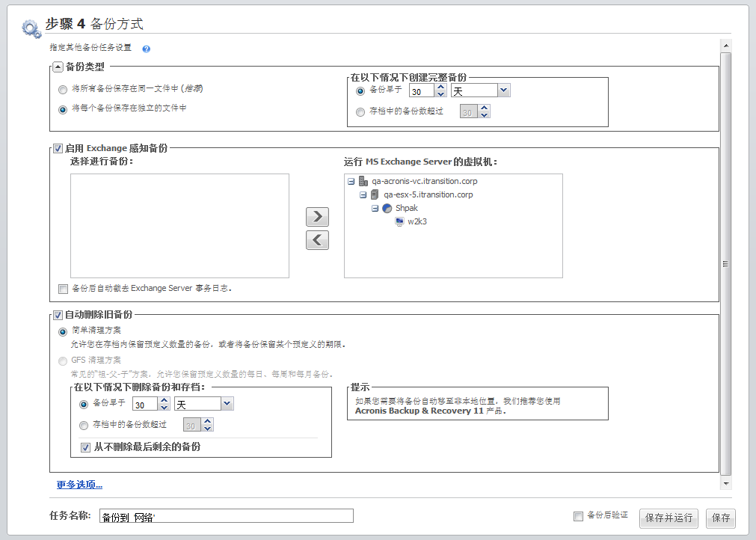
Task: Click the left arrow move button
Action: [x=317, y=240]
